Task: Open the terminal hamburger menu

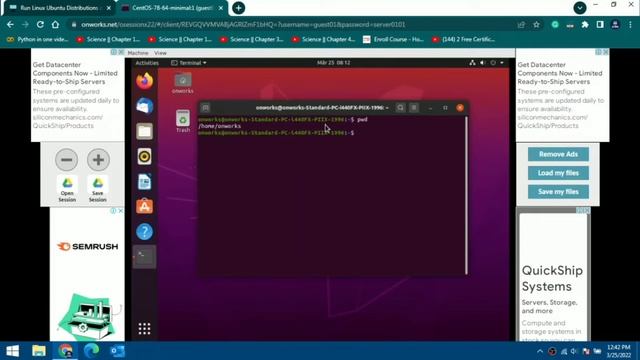Action: [x=414, y=108]
